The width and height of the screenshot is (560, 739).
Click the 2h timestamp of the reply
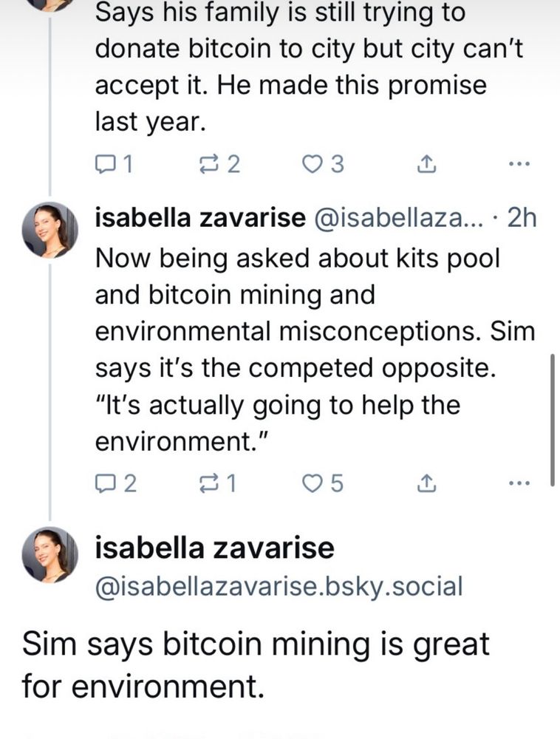click(523, 218)
